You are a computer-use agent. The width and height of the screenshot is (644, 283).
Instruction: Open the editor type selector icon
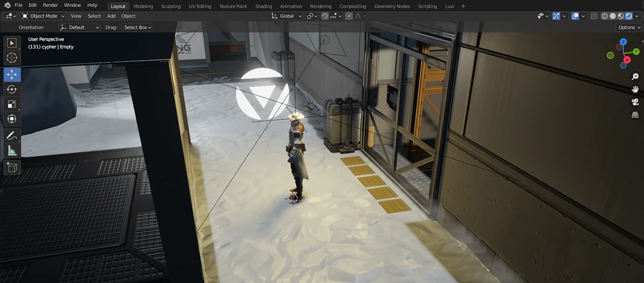(x=10, y=16)
